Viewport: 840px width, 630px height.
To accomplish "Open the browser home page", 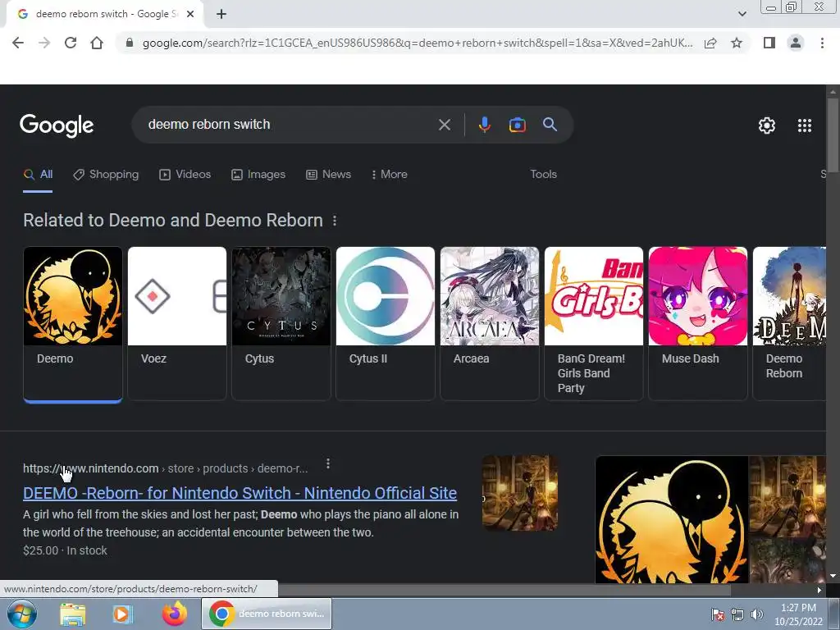I will (97, 43).
